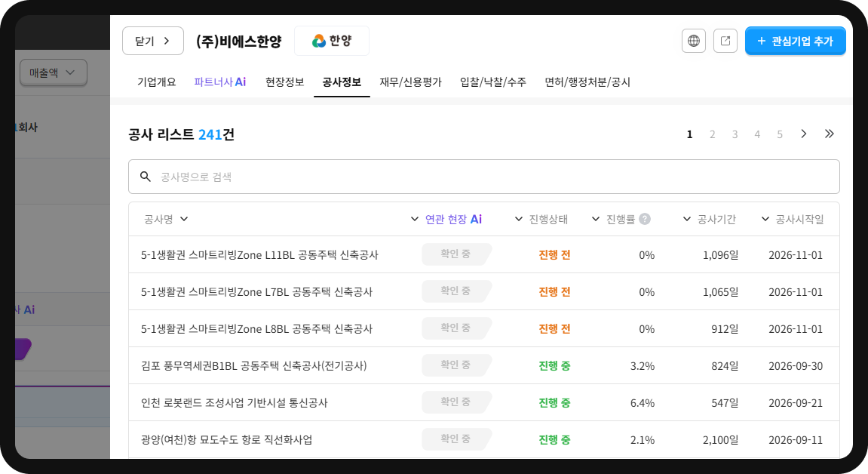Click (주)비에스한양 company title
This screenshot has width=868, height=474.
coord(238,41)
